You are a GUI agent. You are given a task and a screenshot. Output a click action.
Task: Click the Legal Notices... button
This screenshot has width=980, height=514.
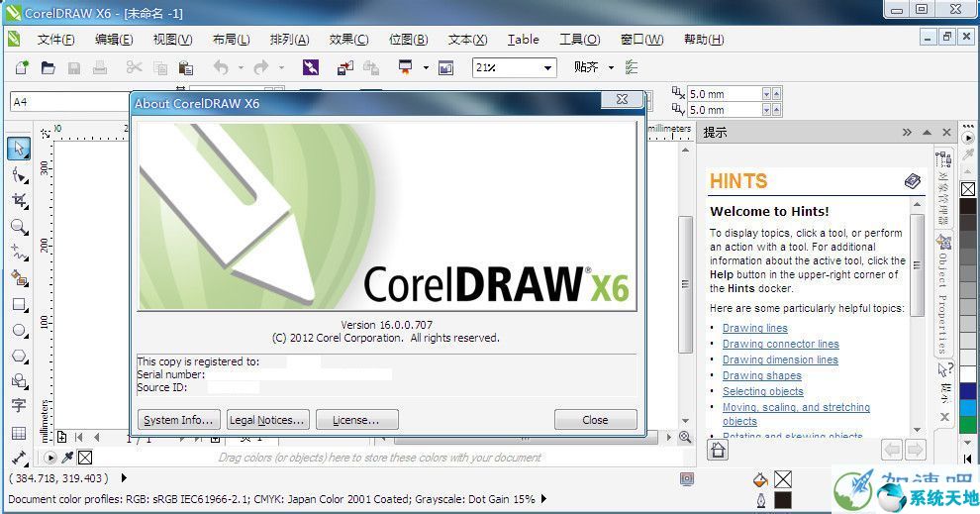pyautogui.click(x=267, y=420)
